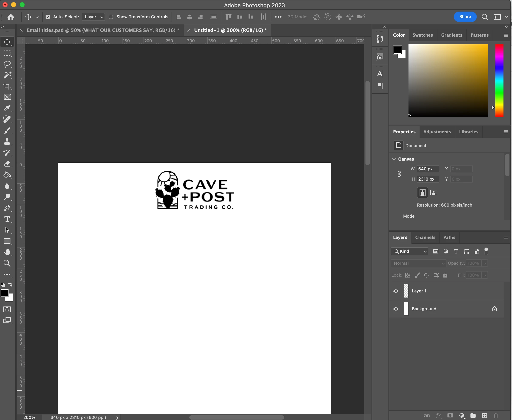This screenshot has width=512, height=420.
Task: Switch to the Channels tab
Action: click(x=425, y=237)
